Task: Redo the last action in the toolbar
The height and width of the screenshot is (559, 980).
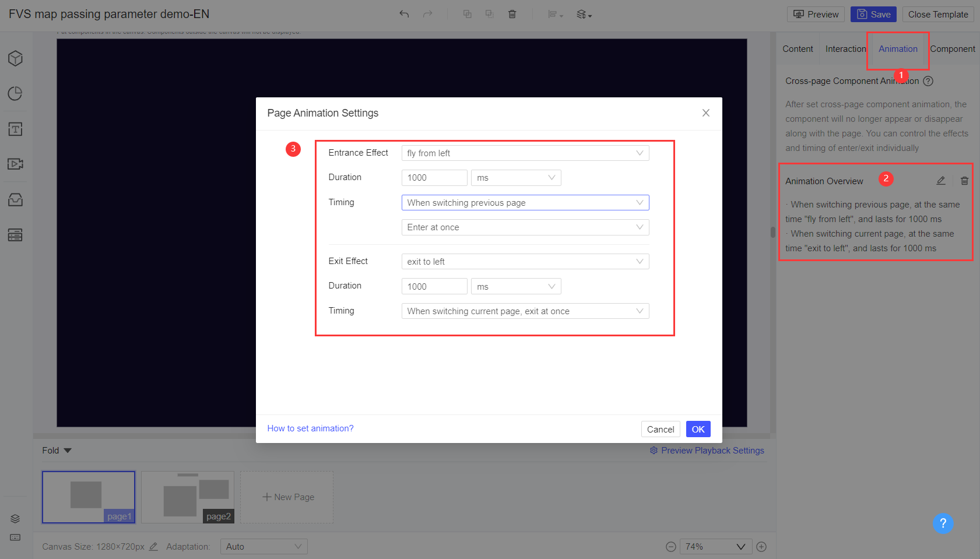Action: click(x=426, y=13)
